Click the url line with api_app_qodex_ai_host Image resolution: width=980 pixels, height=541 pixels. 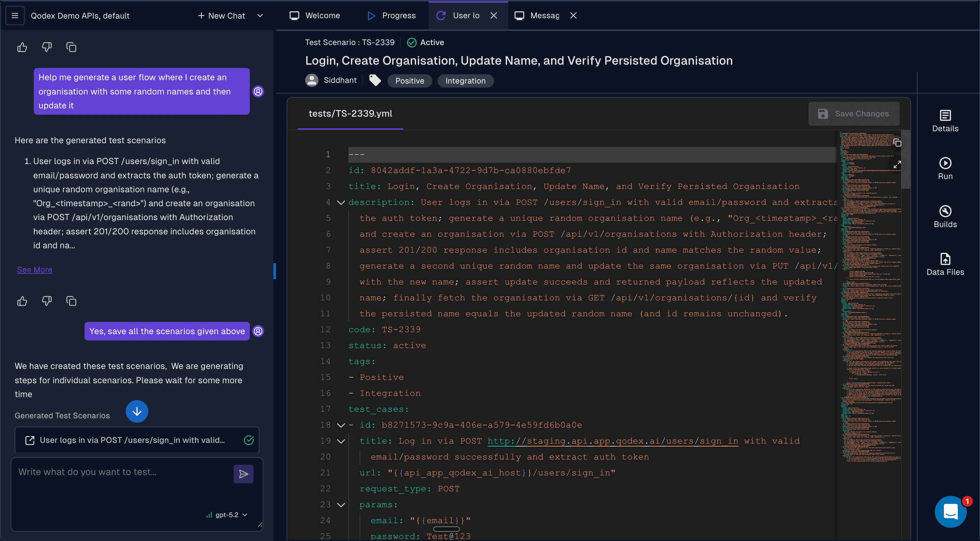(x=487, y=473)
